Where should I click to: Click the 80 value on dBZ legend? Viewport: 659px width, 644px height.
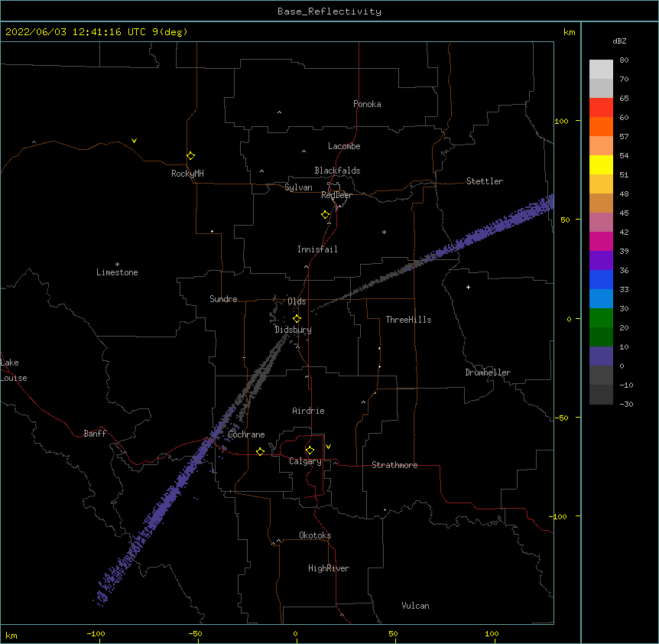coord(624,60)
